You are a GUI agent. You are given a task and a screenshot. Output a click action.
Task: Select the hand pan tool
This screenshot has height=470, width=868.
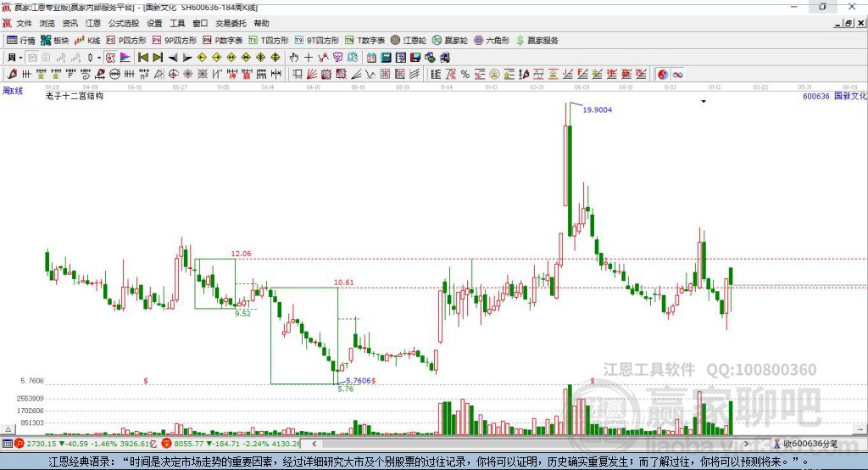[x=293, y=57]
